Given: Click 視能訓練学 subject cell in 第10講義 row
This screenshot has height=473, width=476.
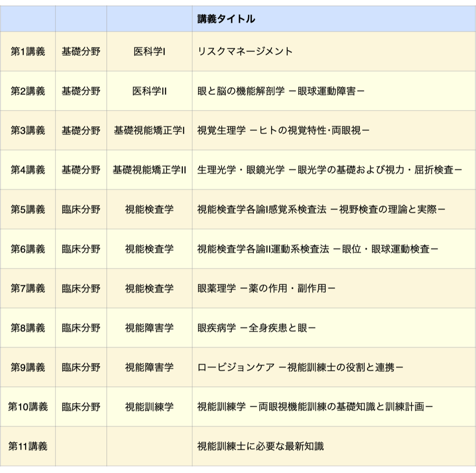Looking at the screenshot, I should (x=149, y=407).
